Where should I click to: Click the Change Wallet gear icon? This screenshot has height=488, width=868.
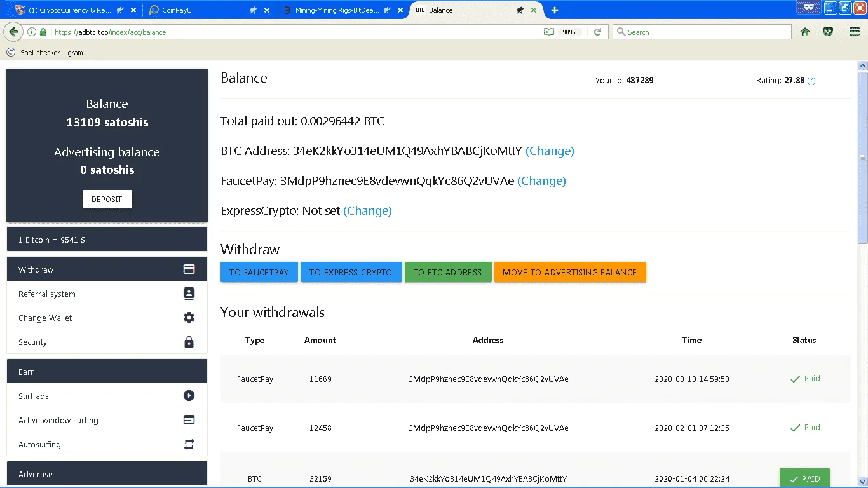click(x=189, y=318)
